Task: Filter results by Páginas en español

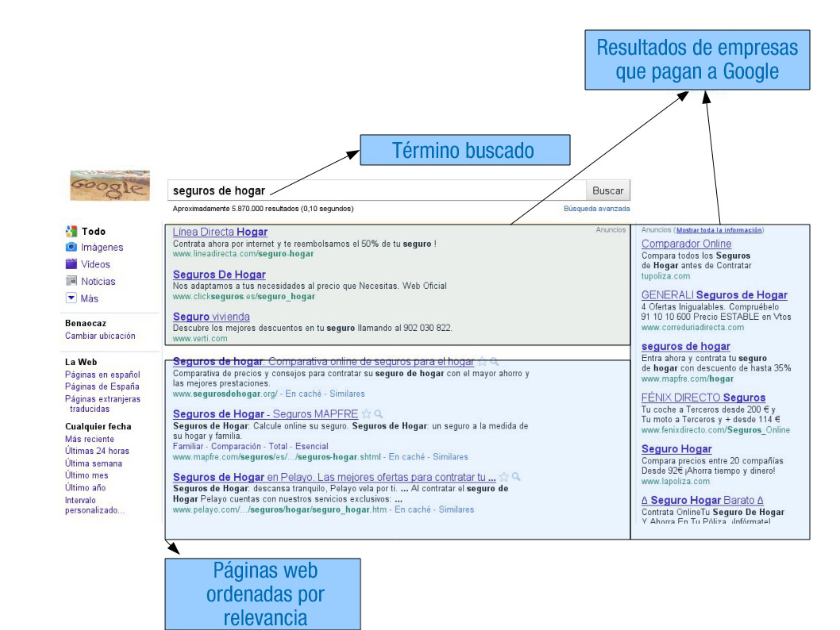Action: click(x=102, y=375)
